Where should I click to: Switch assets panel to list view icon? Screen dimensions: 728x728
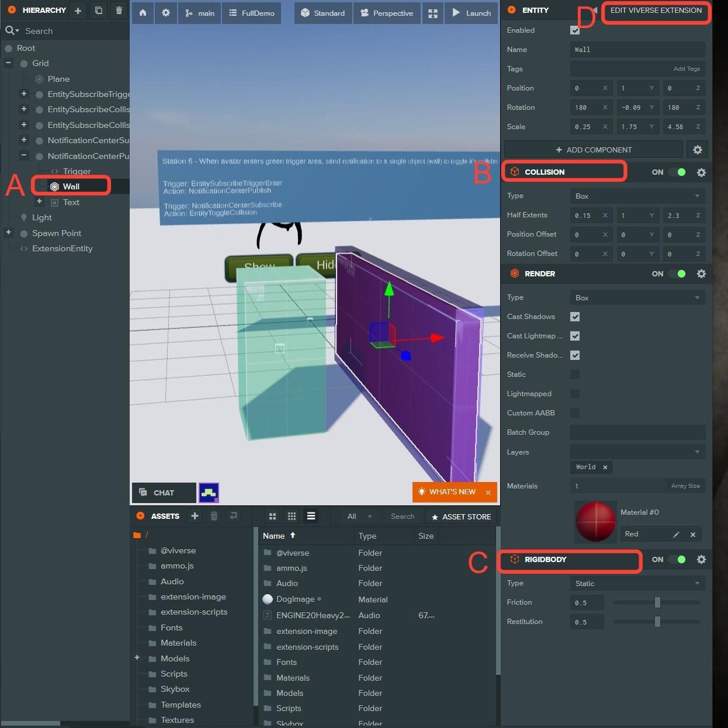[311, 516]
